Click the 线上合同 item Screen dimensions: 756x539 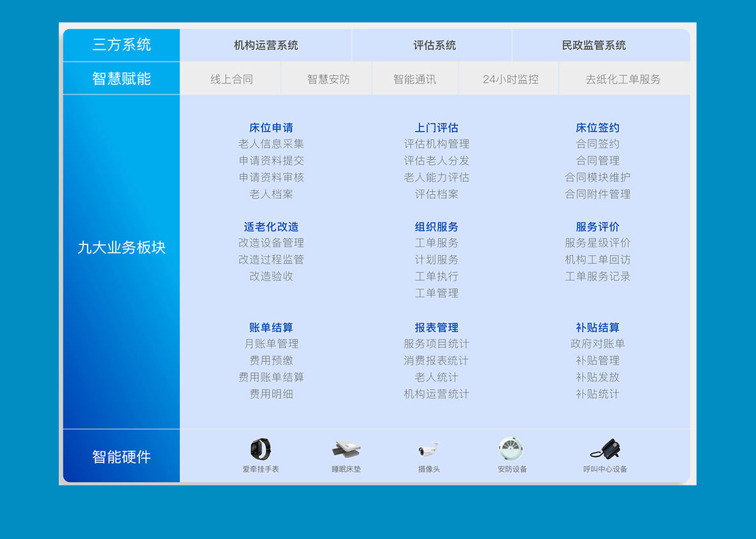tap(231, 79)
